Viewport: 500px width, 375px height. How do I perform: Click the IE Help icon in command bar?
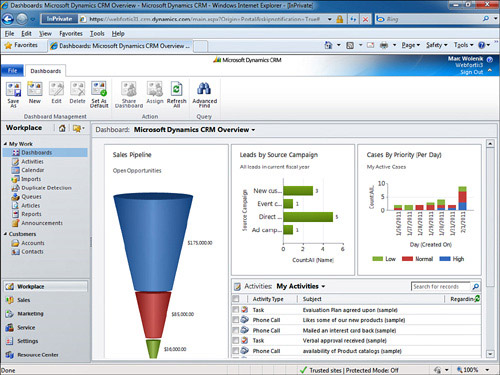point(482,45)
